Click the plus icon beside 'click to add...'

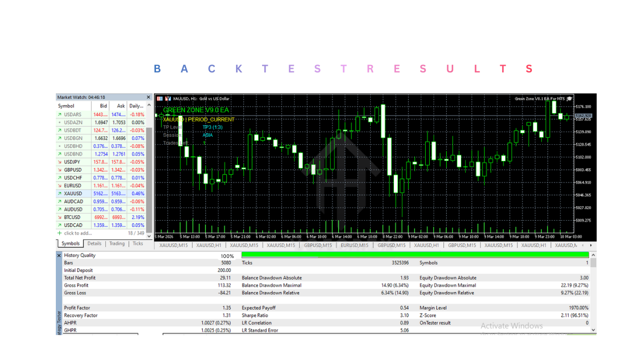60,233
